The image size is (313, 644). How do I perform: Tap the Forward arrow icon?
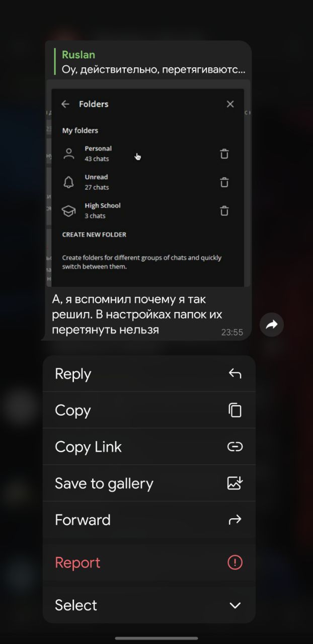[x=235, y=520]
